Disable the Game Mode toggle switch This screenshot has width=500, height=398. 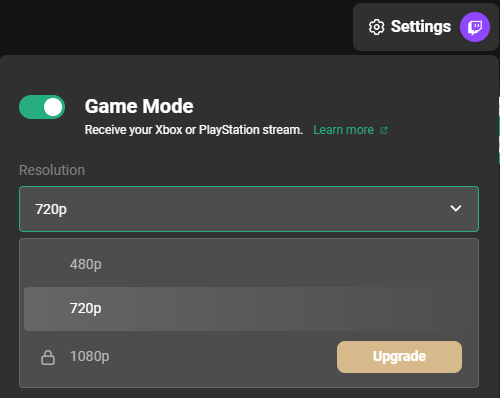pyautogui.click(x=42, y=107)
